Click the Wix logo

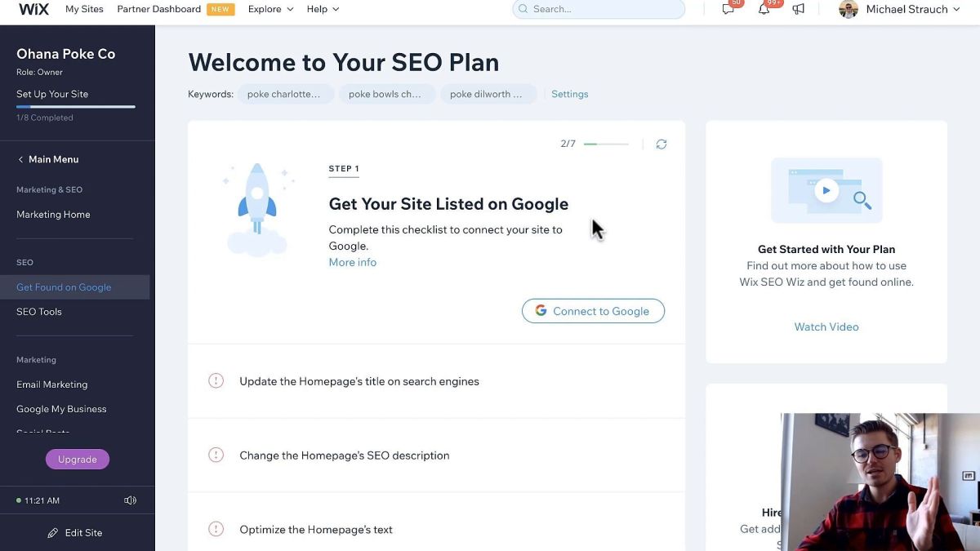33,9
